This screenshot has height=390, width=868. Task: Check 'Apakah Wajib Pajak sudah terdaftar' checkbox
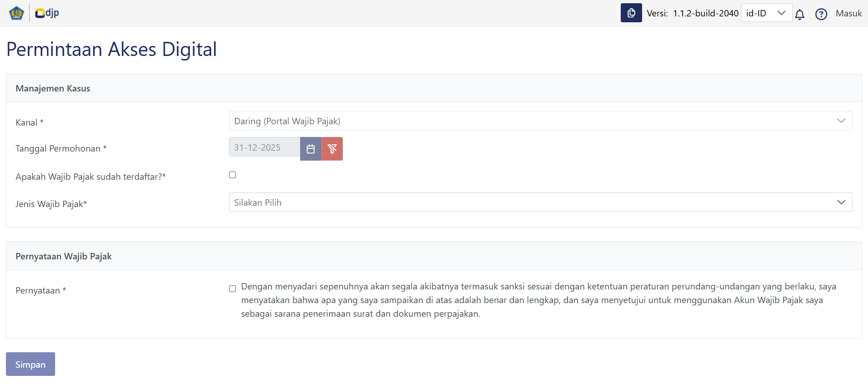(233, 175)
